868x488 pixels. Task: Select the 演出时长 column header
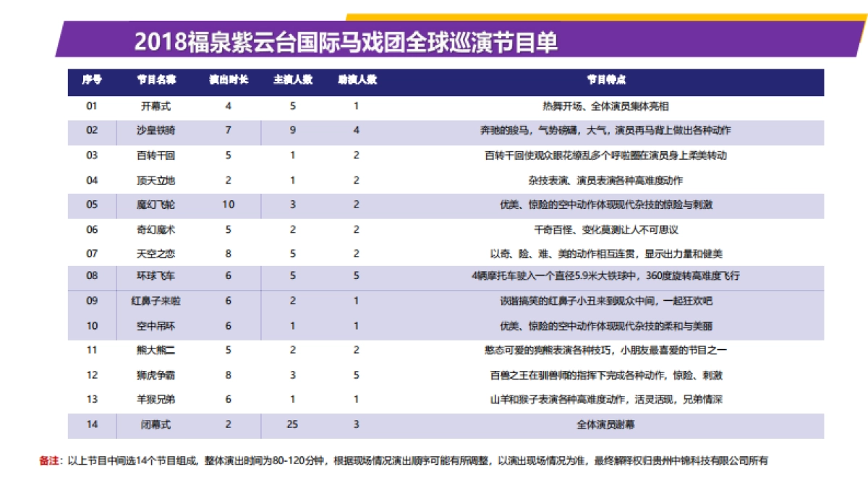[228, 80]
